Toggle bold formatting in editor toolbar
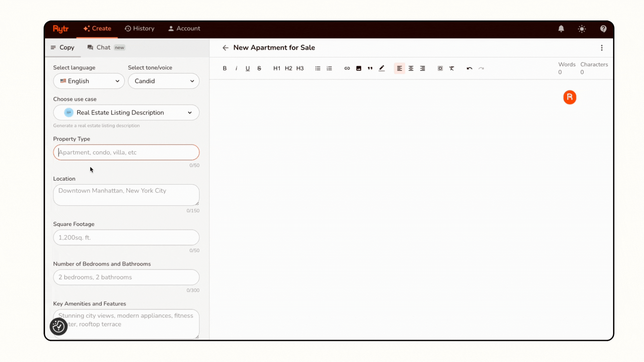The width and height of the screenshot is (644, 362). click(x=224, y=68)
